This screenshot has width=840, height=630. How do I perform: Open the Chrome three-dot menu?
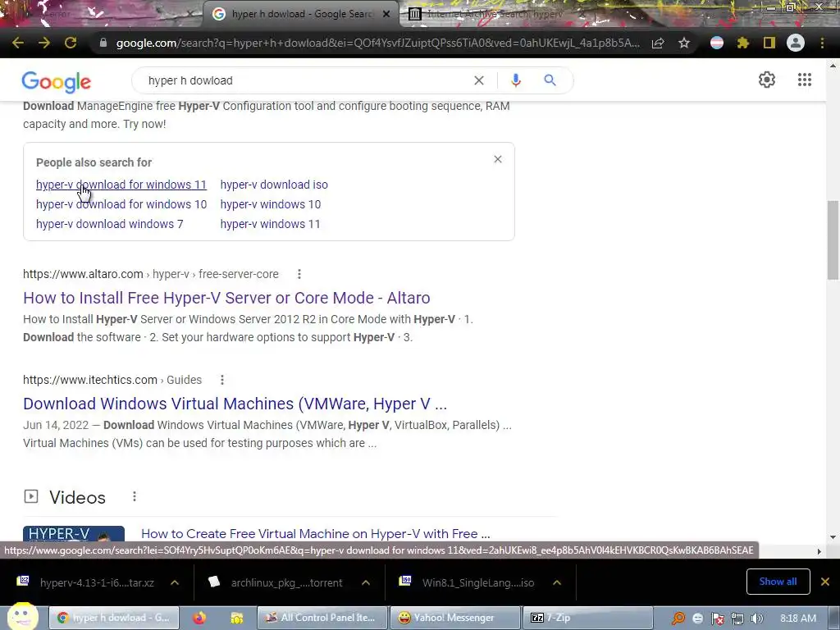pyautogui.click(x=822, y=43)
